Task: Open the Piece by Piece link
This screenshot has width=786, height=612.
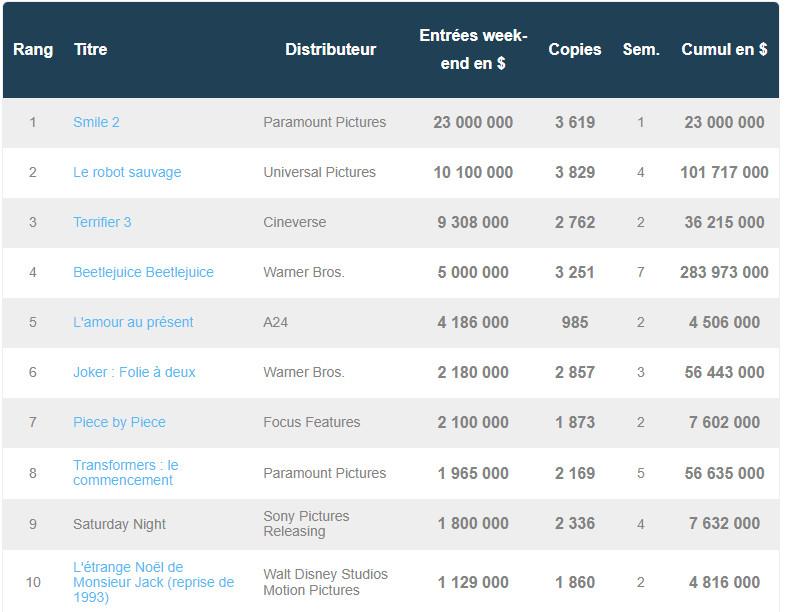Action: (119, 423)
